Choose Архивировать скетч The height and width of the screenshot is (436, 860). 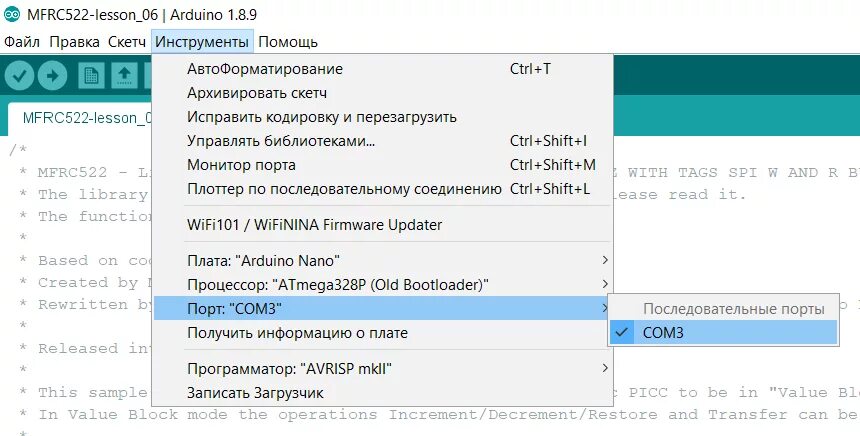pos(382,93)
